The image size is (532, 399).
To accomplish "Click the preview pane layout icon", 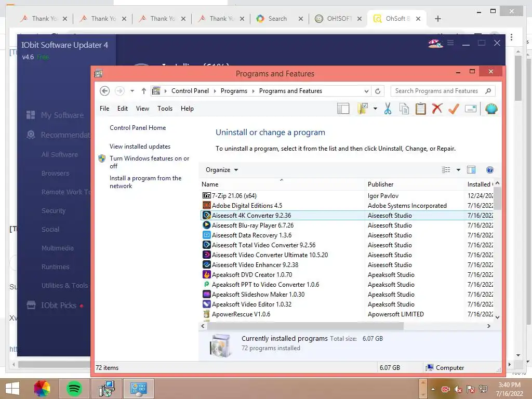I will click(343, 109).
